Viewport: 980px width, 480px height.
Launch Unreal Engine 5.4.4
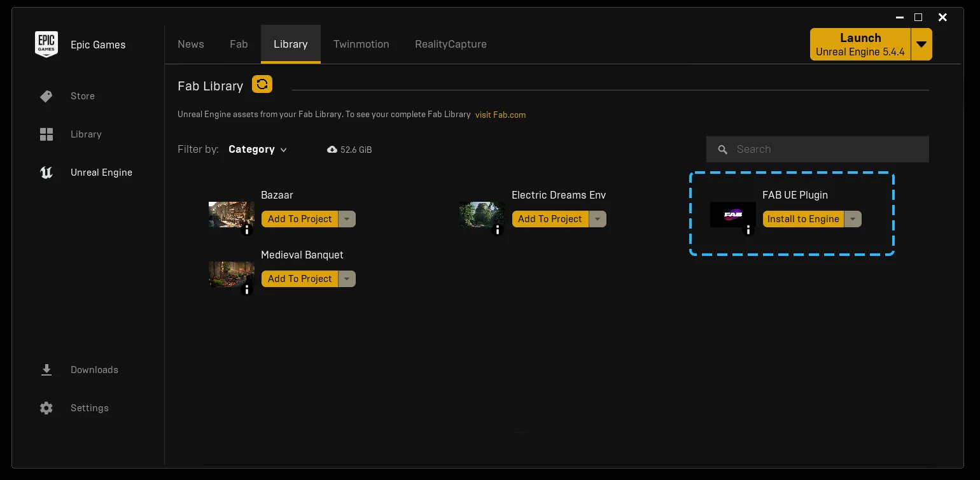[x=860, y=44]
